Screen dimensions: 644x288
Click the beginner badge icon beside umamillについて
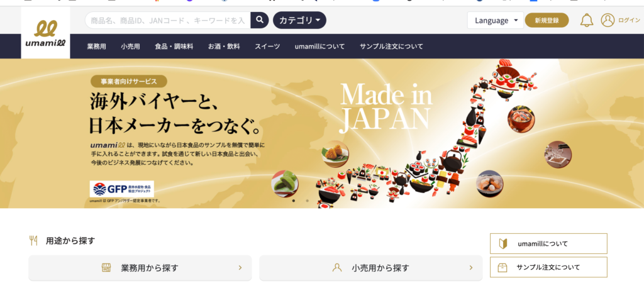(x=502, y=243)
